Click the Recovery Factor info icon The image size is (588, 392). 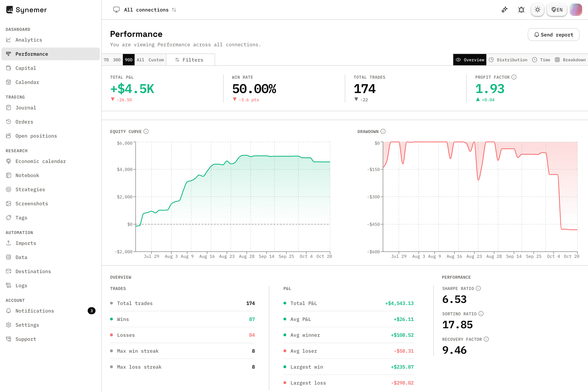point(486,339)
